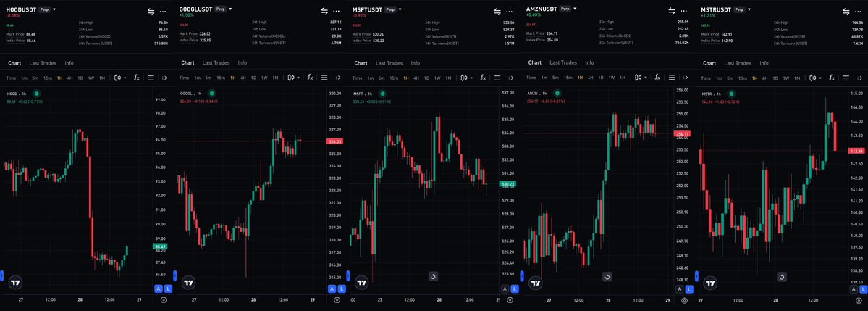Click the Perp badge next to MSFTUSDT
Image resolution: width=868 pixels, height=311 pixels.
390,9
